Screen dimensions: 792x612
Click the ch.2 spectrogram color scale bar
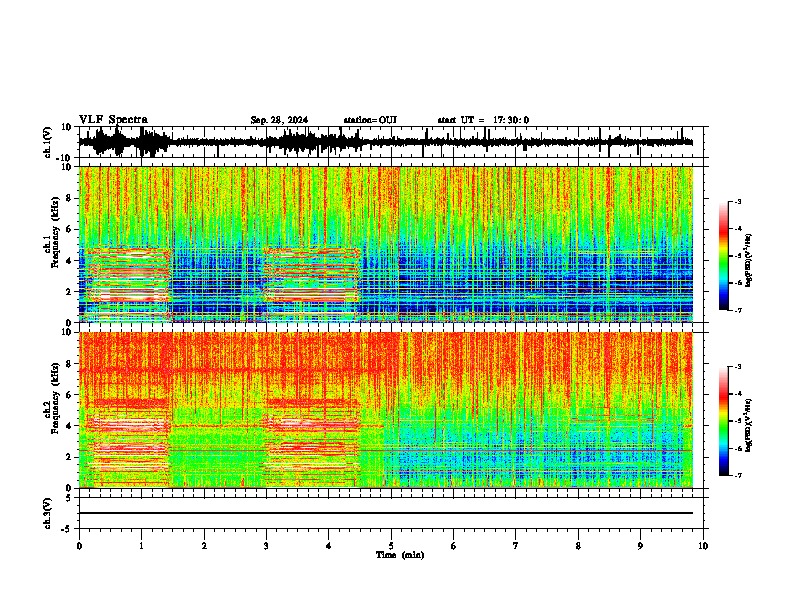pyautogui.click(x=723, y=421)
